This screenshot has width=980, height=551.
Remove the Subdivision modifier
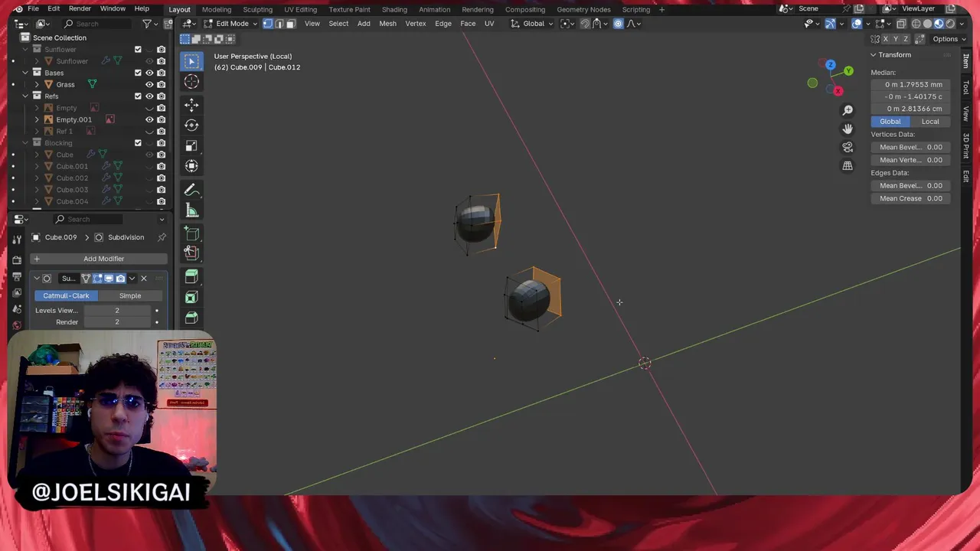[x=144, y=279]
